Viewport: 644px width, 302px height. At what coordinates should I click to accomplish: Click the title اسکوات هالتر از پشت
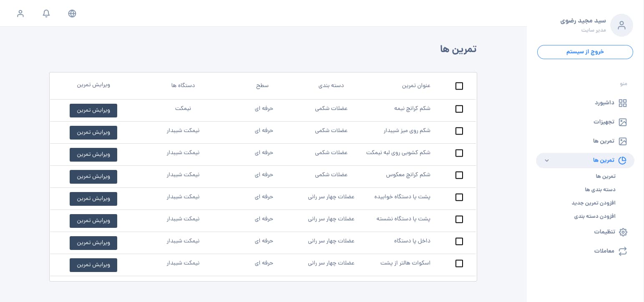click(405, 263)
